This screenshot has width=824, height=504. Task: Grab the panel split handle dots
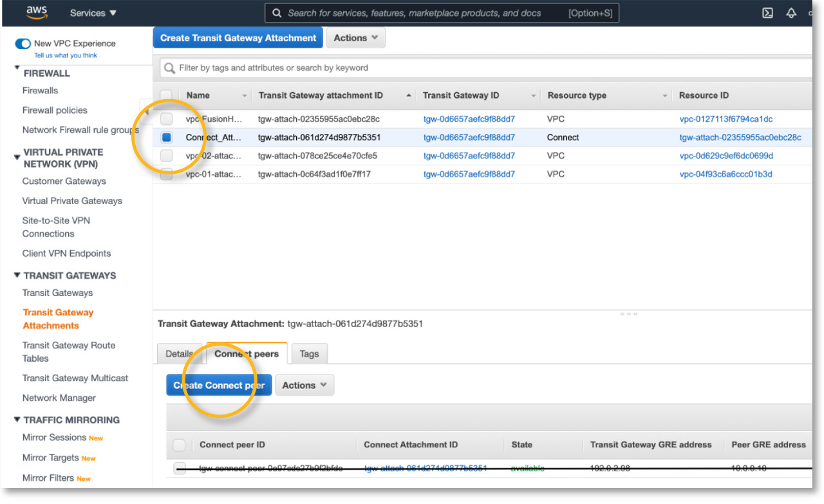pos(629,313)
